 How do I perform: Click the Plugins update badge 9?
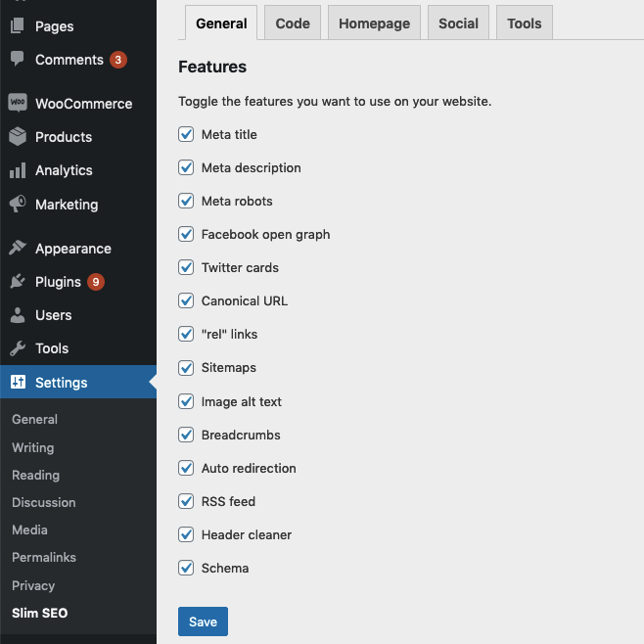96,282
